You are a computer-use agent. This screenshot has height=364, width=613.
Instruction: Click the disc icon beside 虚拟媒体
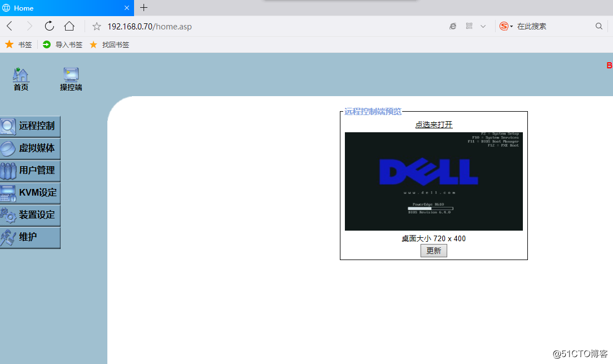tap(8, 149)
